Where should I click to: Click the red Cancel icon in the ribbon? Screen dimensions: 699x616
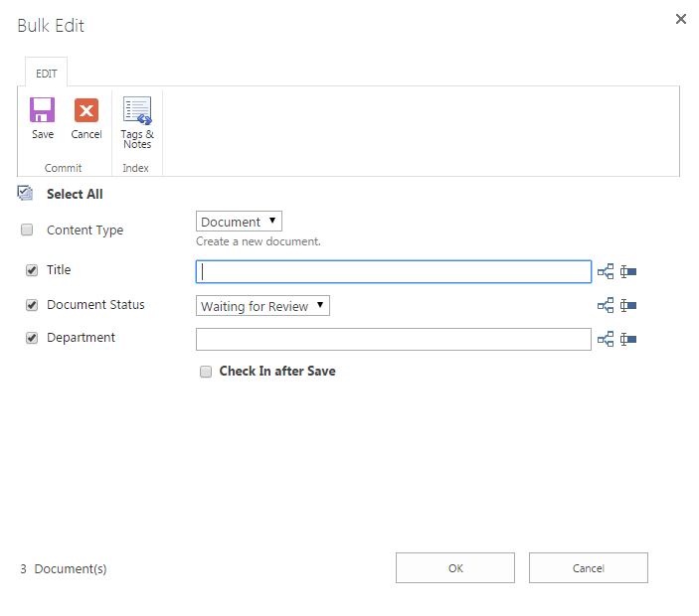pos(87,110)
